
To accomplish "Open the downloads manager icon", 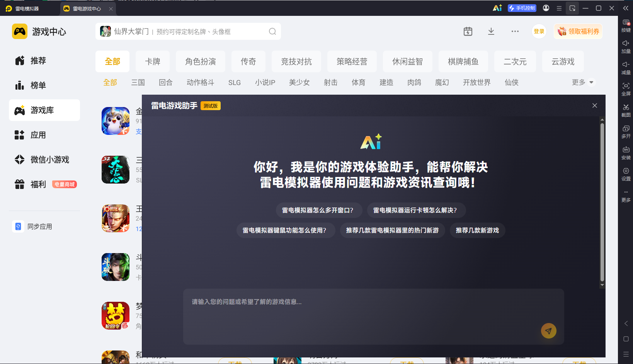I will coord(491,31).
